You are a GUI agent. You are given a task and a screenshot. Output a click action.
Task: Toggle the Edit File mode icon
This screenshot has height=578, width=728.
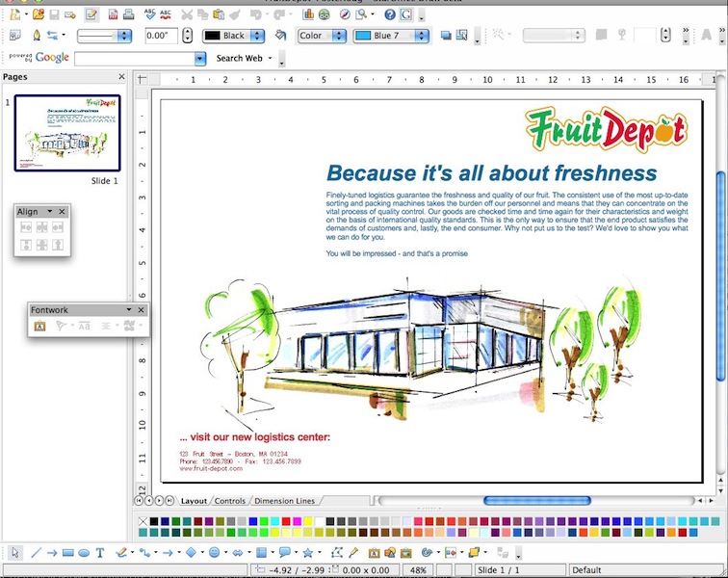coord(91,14)
